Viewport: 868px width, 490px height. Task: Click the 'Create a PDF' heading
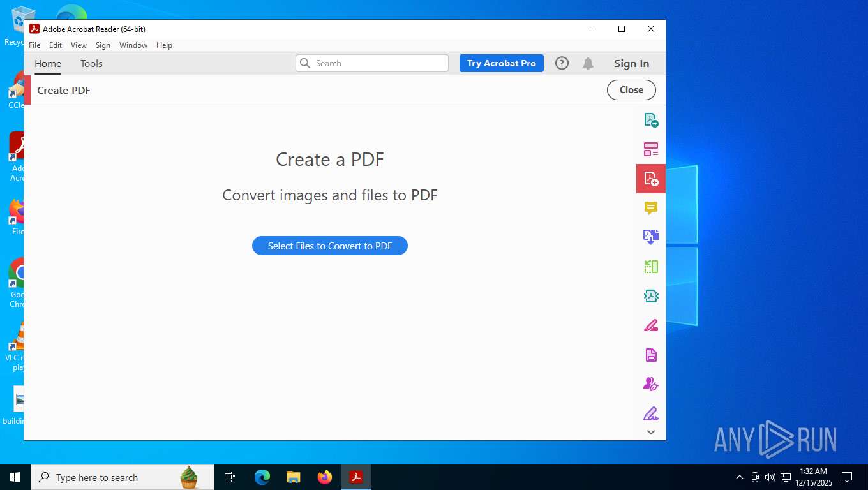[x=330, y=159]
